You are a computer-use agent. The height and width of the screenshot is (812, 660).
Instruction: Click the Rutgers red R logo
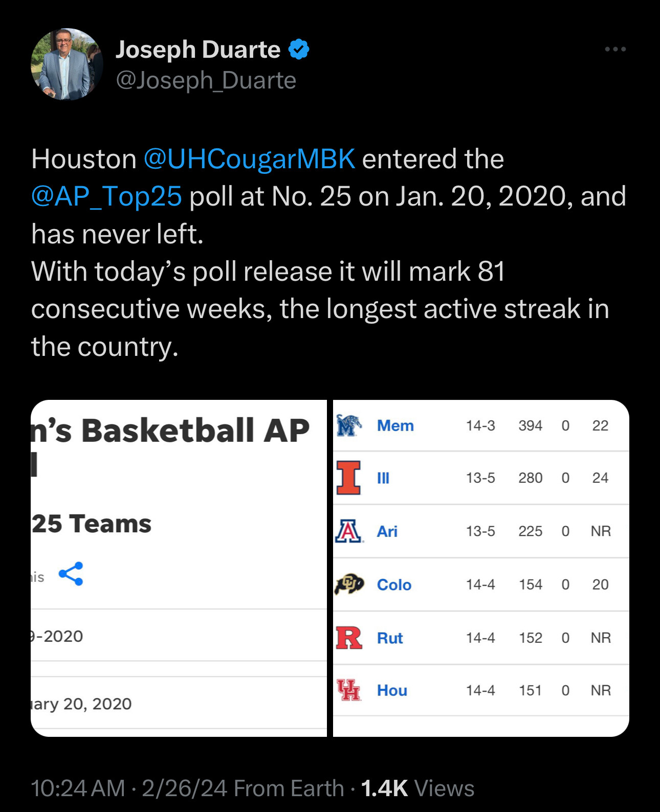coord(349,638)
